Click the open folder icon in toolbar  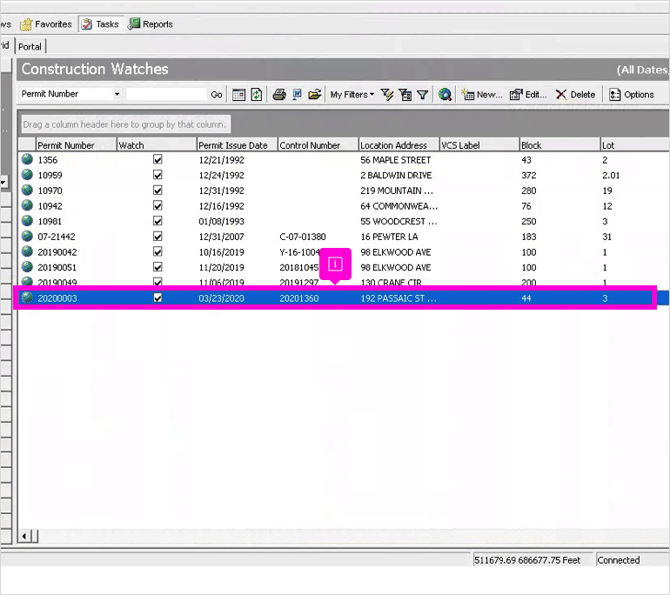314,94
